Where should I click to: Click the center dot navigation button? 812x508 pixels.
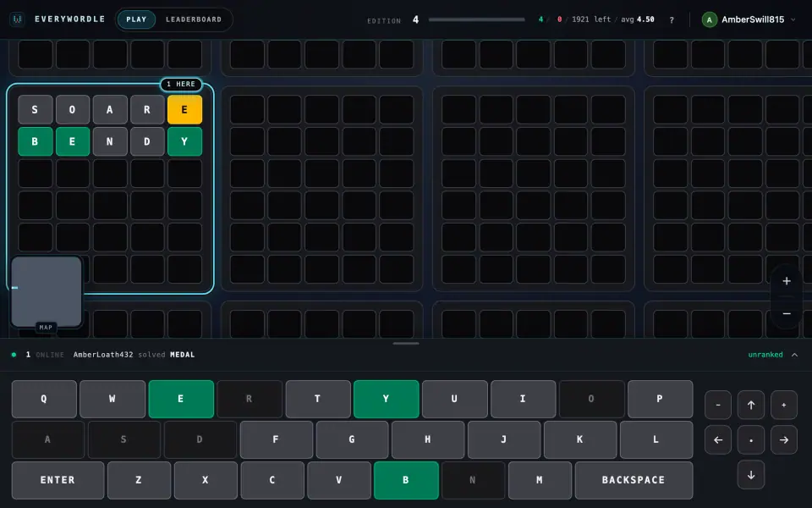pyautogui.click(x=751, y=439)
